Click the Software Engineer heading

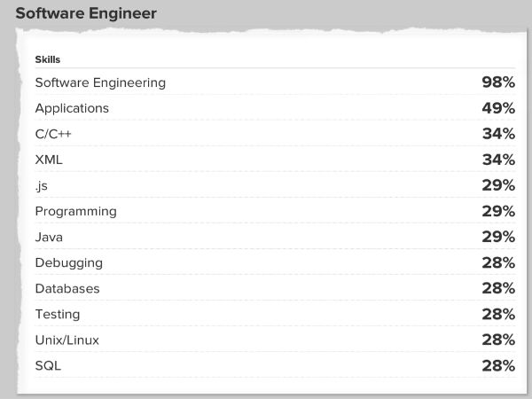(x=86, y=13)
